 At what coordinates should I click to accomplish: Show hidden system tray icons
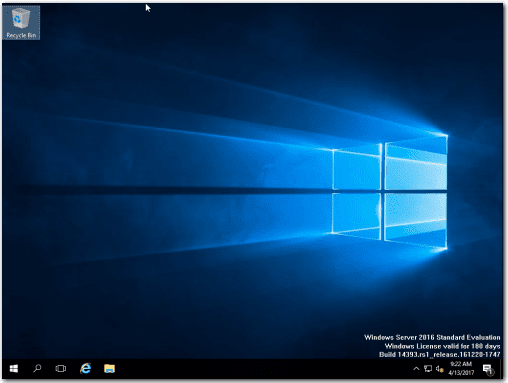tap(416, 368)
